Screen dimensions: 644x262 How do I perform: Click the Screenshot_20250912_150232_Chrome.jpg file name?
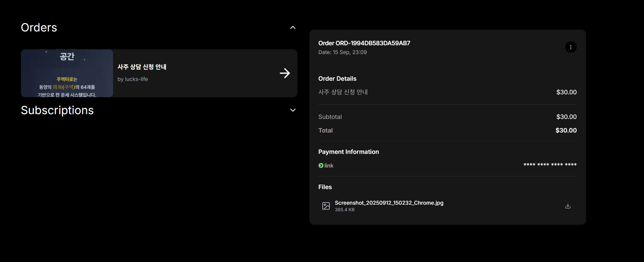(389, 203)
